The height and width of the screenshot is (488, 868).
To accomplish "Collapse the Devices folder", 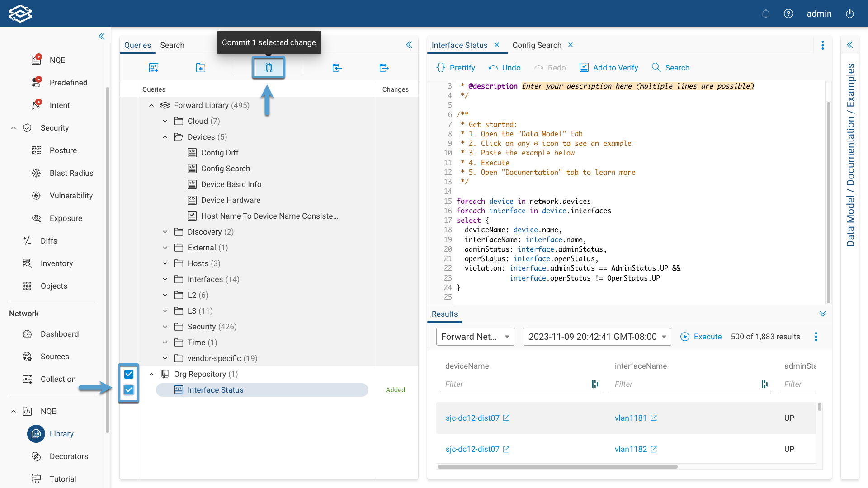I will click(x=165, y=137).
